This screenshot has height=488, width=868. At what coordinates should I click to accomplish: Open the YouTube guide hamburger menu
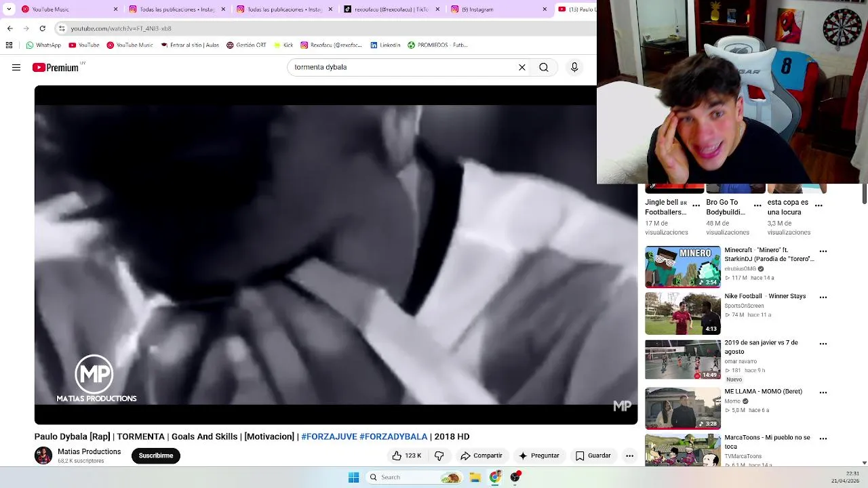coord(16,67)
